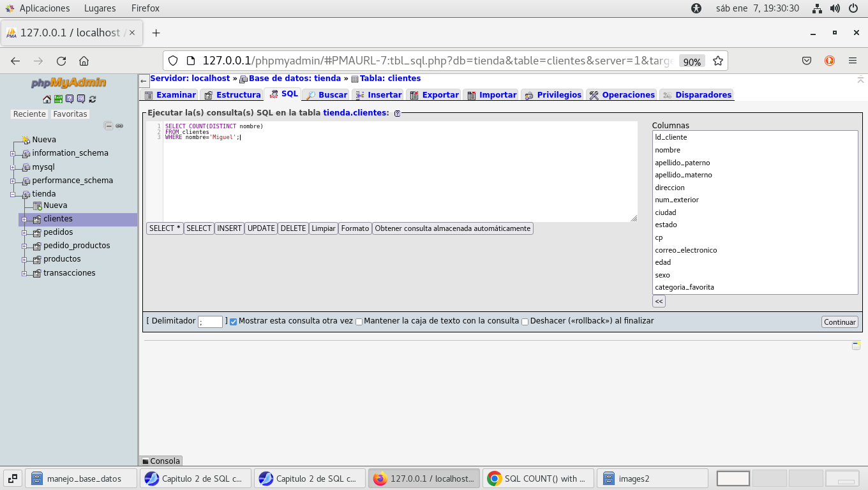This screenshot has height=490, width=868.
Task: Click the Delimitador input field
Action: pos(210,322)
